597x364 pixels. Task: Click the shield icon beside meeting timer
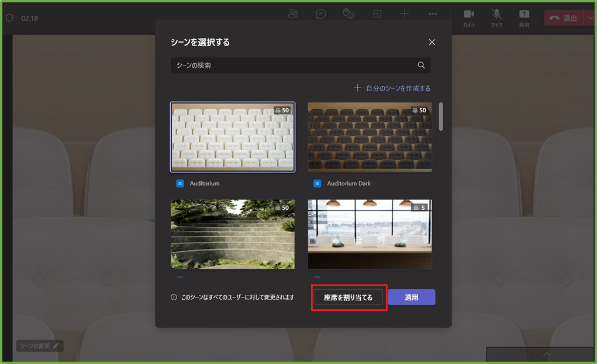click(x=9, y=18)
